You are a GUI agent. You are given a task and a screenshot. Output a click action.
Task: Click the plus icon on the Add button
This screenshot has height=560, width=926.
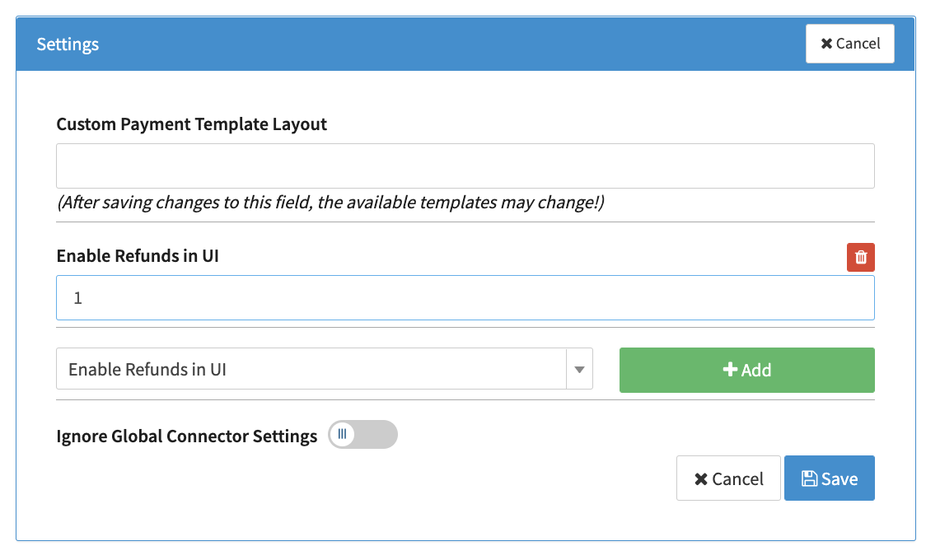tap(729, 370)
